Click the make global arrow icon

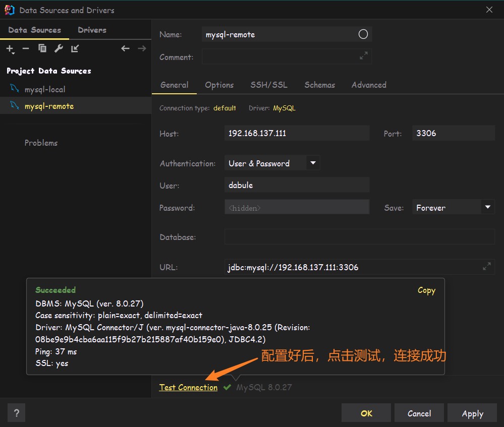pyautogui.click(x=75, y=48)
